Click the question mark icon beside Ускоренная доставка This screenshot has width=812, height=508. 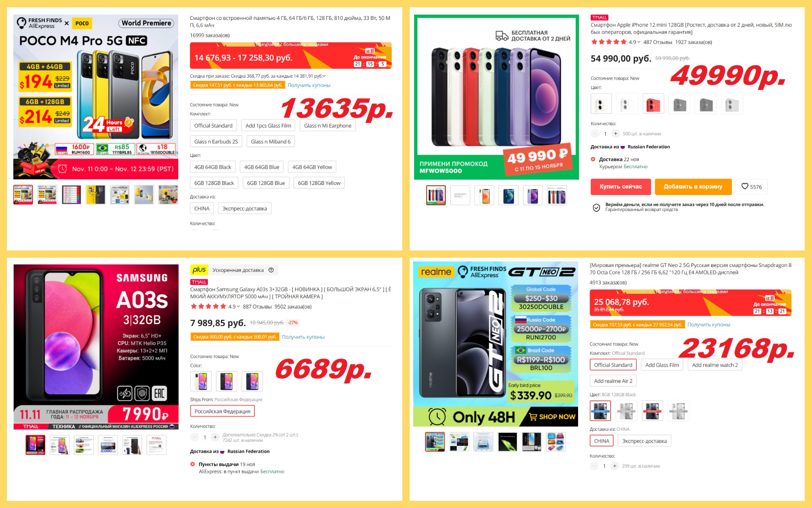coord(271,270)
